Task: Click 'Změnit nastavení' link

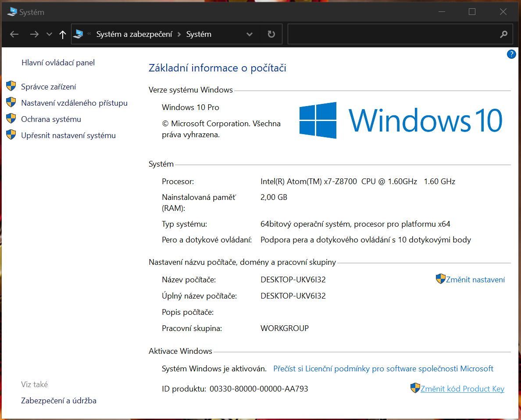Action: (475, 280)
